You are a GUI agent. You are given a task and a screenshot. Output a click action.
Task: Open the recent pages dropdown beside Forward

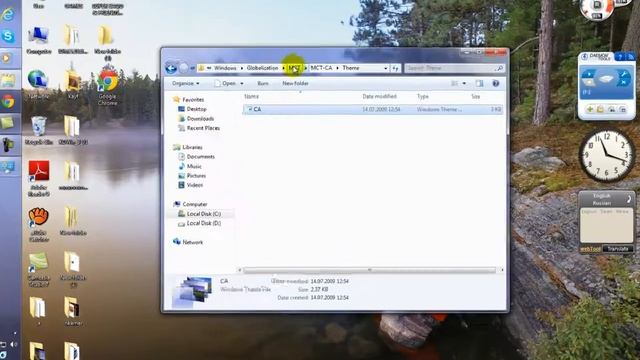[x=192, y=68]
